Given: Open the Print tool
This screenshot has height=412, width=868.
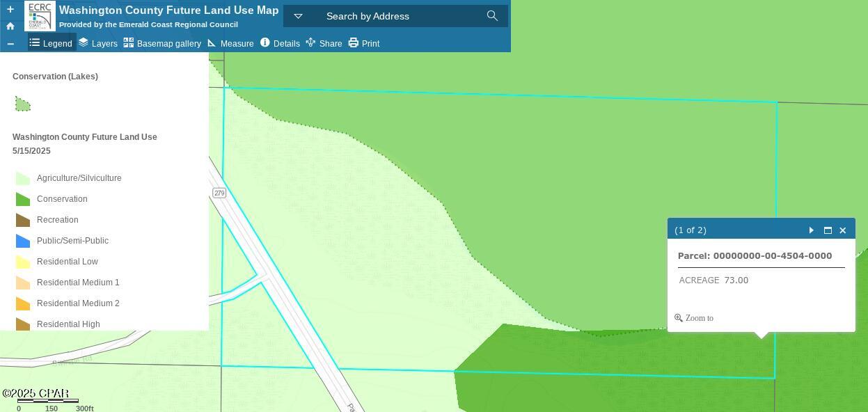Looking at the screenshot, I should click(x=365, y=43).
